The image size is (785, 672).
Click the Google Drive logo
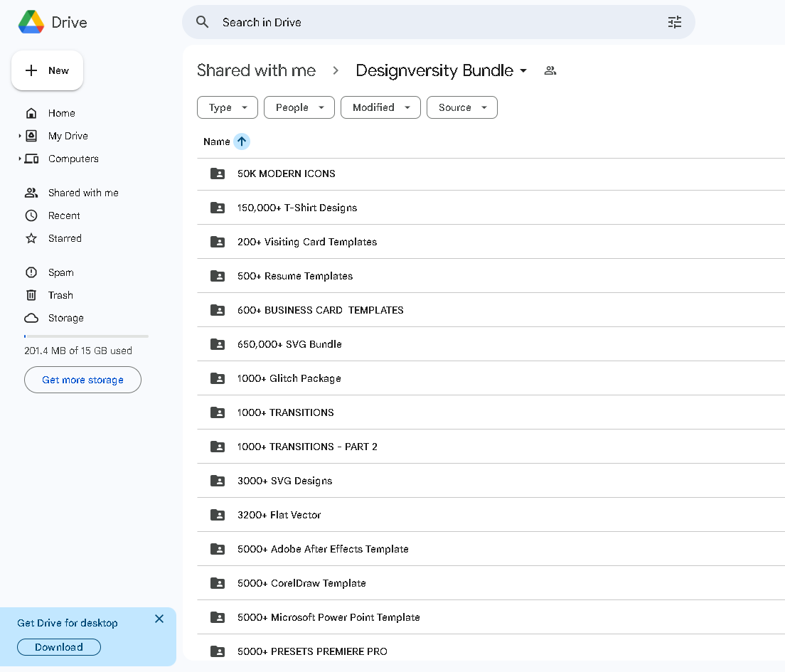(x=31, y=22)
